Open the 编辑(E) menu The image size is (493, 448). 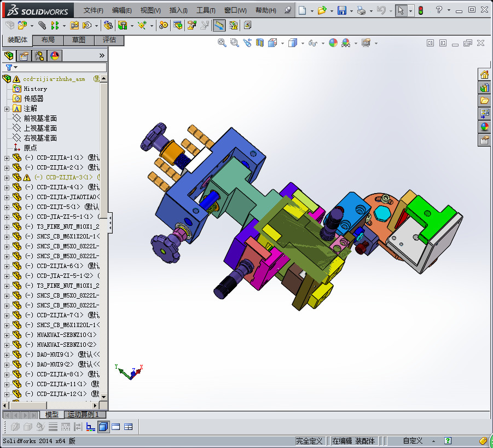tap(122, 10)
